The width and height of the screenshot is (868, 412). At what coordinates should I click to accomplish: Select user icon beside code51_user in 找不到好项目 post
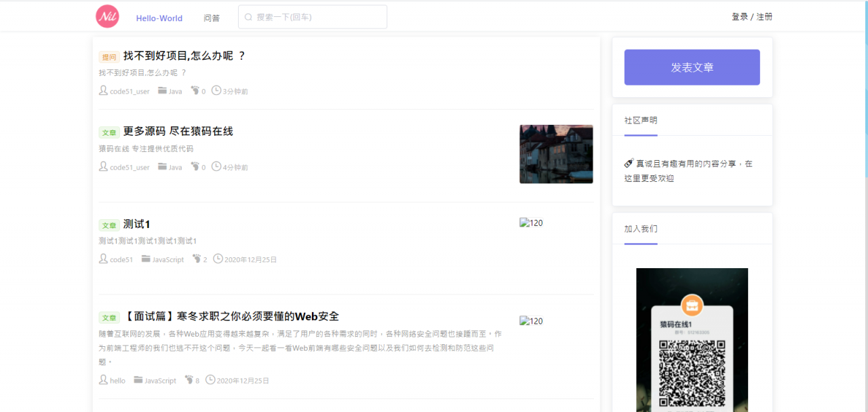click(x=103, y=90)
